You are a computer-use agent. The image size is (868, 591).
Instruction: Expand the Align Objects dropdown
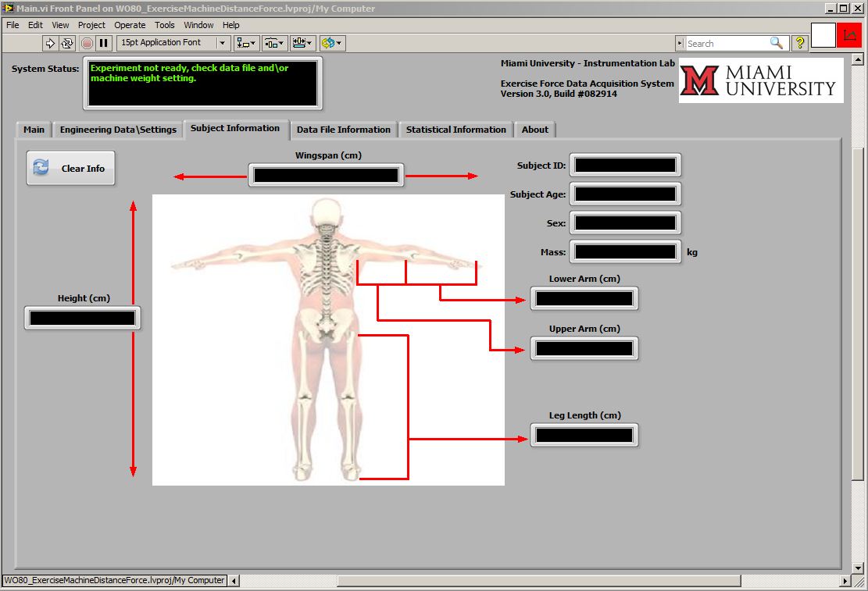[x=248, y=43]
